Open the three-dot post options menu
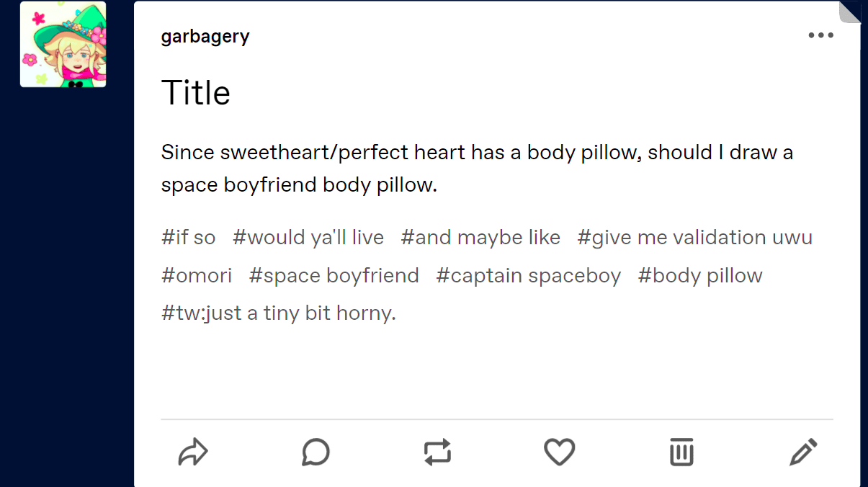 (x=822, y=35)
